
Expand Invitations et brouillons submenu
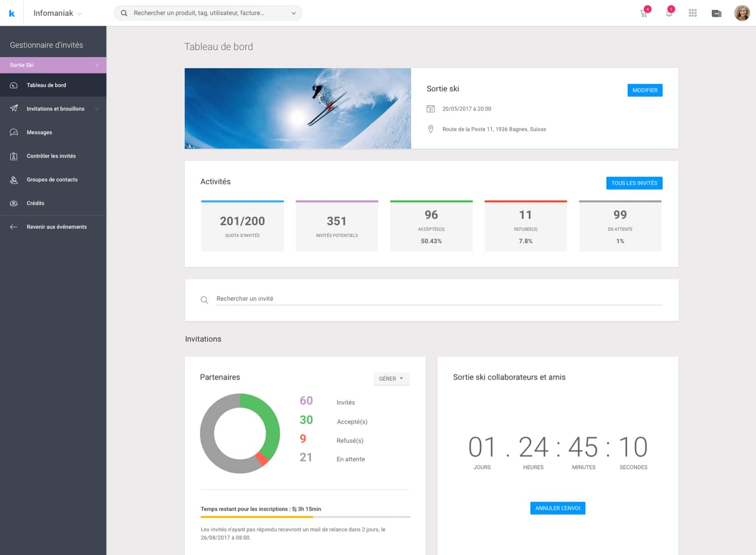96,109
